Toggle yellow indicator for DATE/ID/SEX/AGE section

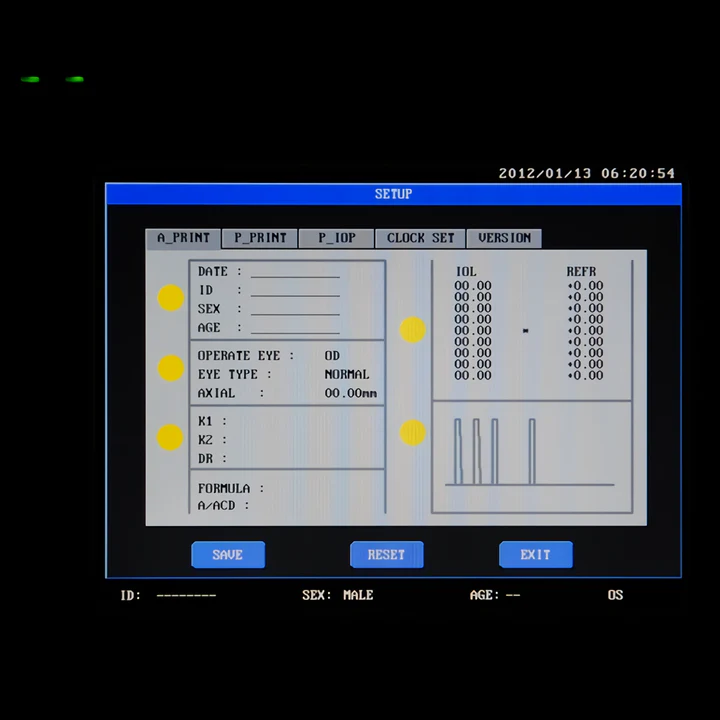tap(171, 298)
